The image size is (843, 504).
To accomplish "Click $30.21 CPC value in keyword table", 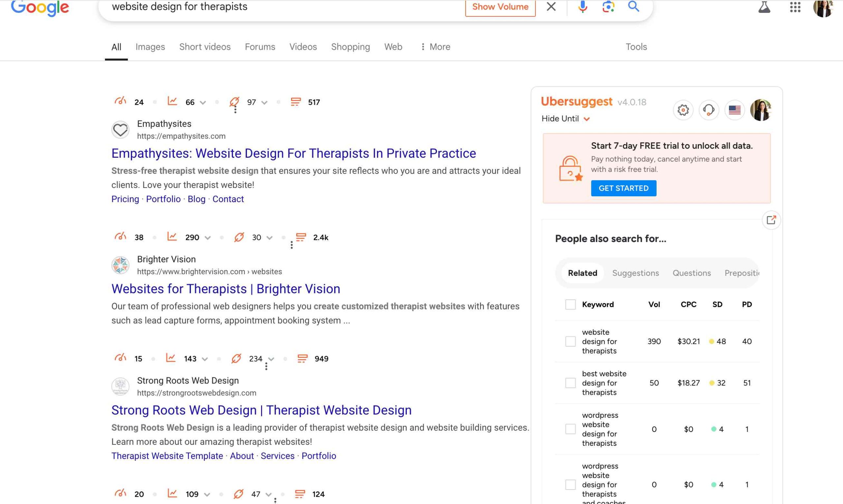I will click(689, 341).
